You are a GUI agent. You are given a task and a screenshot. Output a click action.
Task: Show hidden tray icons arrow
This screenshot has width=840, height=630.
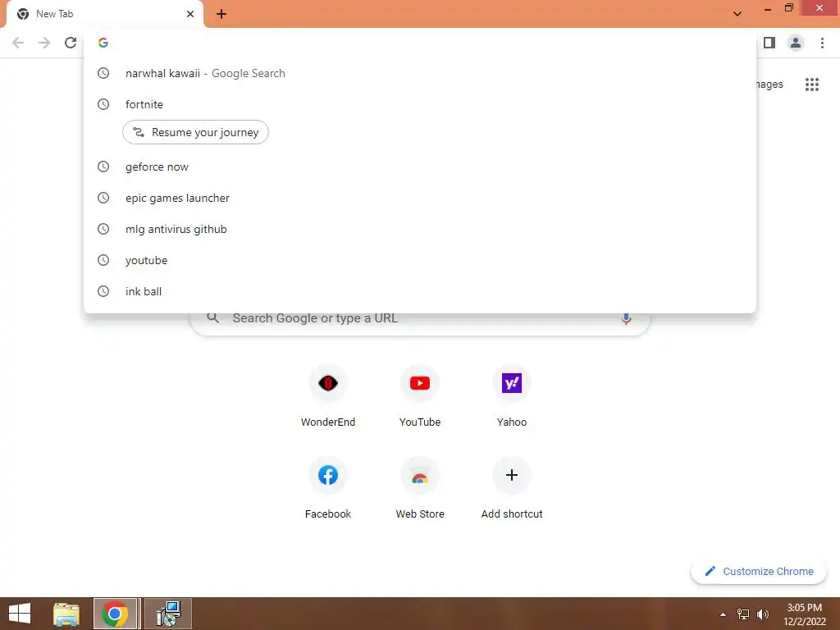click(723, 614)
